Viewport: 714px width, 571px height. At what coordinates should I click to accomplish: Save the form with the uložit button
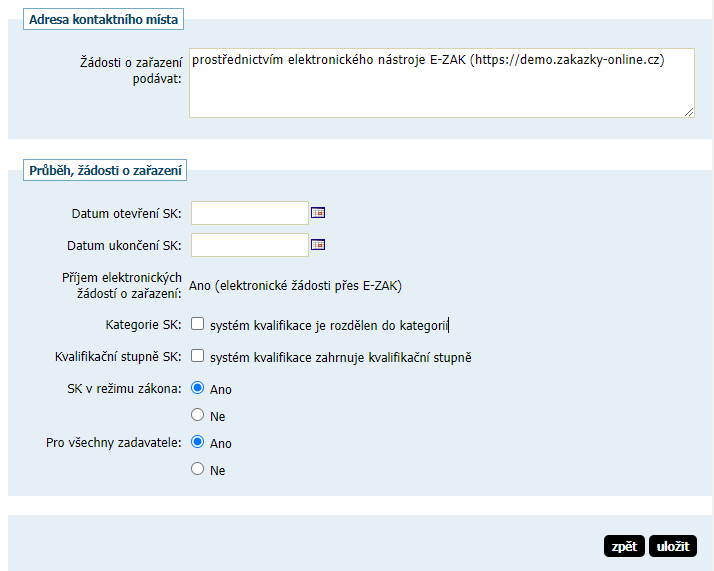[x=672, y=546]
